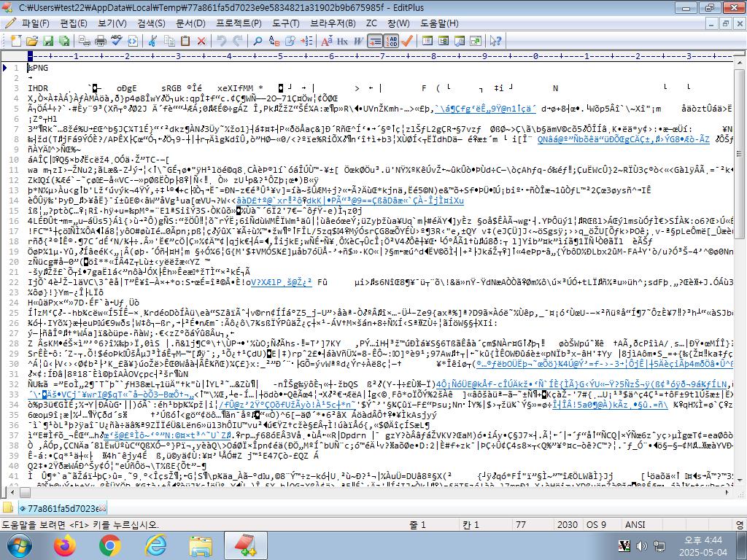The image size is (747, 560).
Task: Open Google Chrome from the taskbar
Action: pyautogui.click(x=109, y=546)
